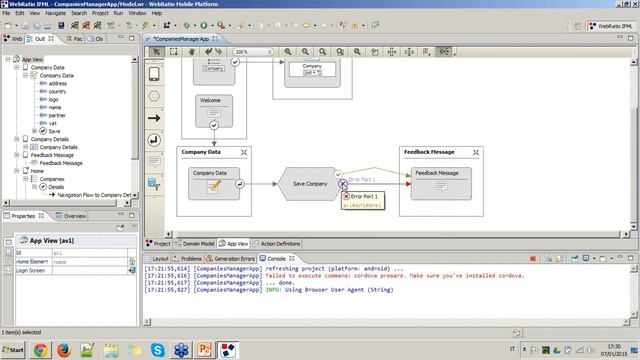640x360 pixels.
Task: Open Chrome from the taskbar
Action: 40,350
